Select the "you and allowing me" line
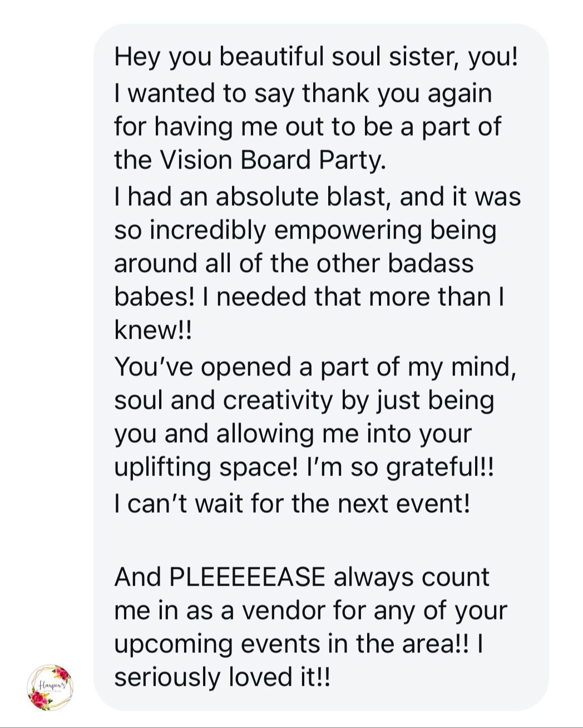The image size is (583, 728). click(293, 434)
